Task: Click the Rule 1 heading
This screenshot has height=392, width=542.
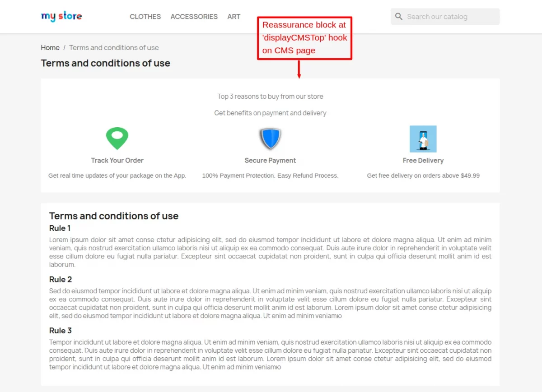Action: click(x=60, y=228)
